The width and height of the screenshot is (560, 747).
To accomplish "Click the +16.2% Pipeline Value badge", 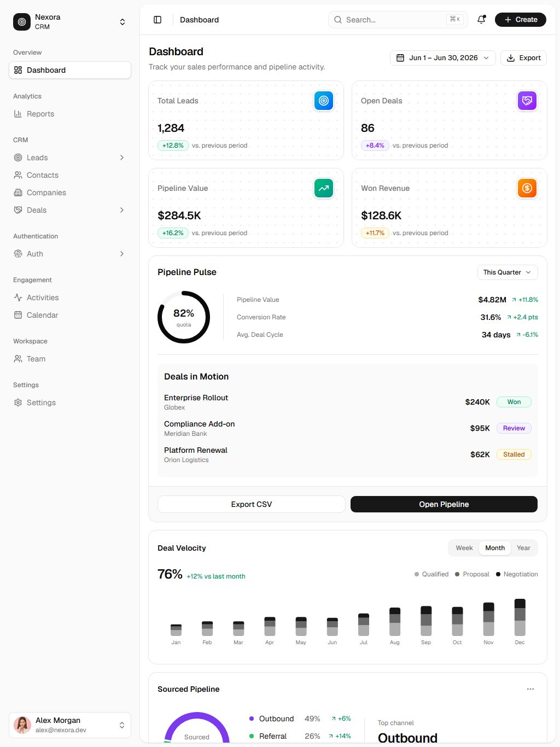I will 173,233.
